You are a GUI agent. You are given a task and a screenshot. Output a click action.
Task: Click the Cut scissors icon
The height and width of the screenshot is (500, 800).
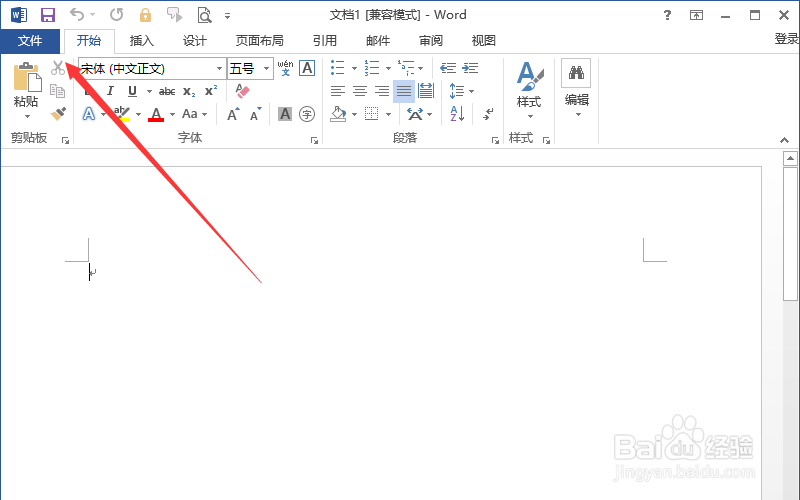point(58,68)
